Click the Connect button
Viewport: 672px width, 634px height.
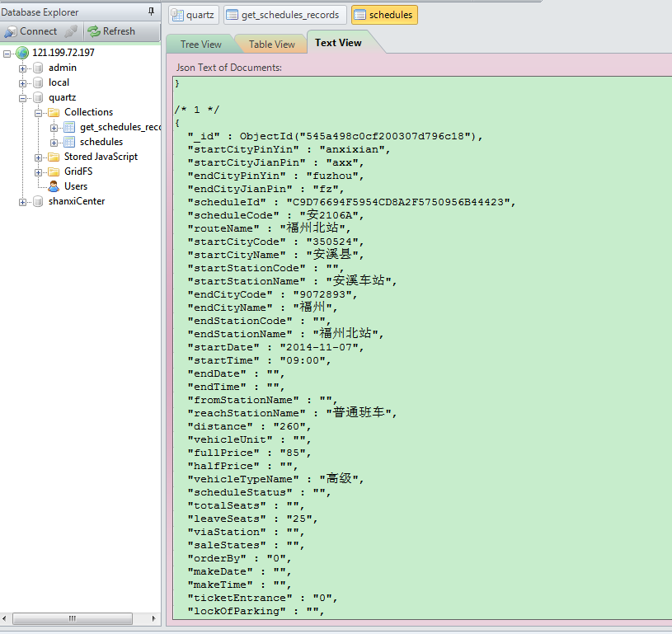(x=31, y=31)
